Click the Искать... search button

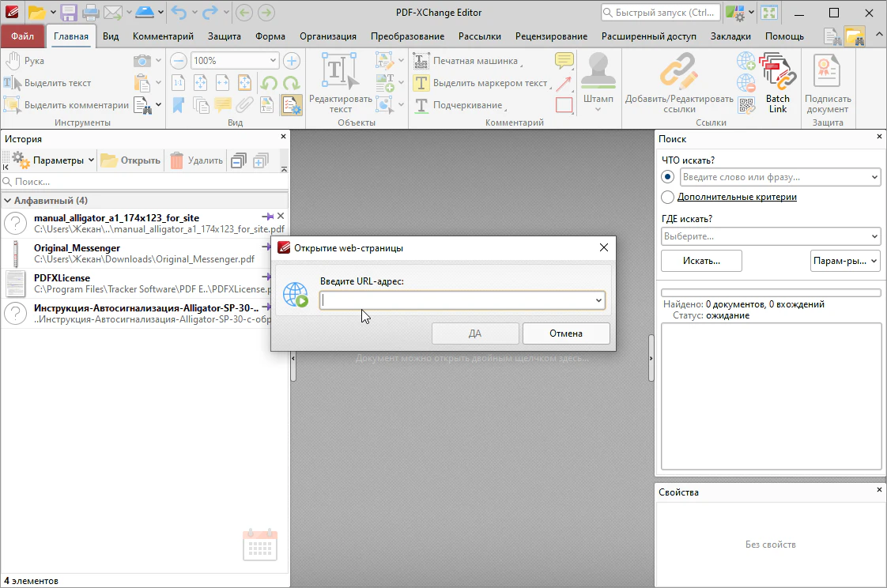(x=701, y=261)
